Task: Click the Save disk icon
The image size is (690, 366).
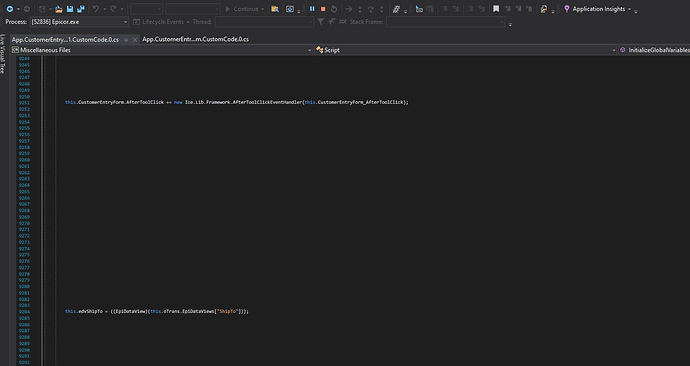Action: click(x=70, y=9)
